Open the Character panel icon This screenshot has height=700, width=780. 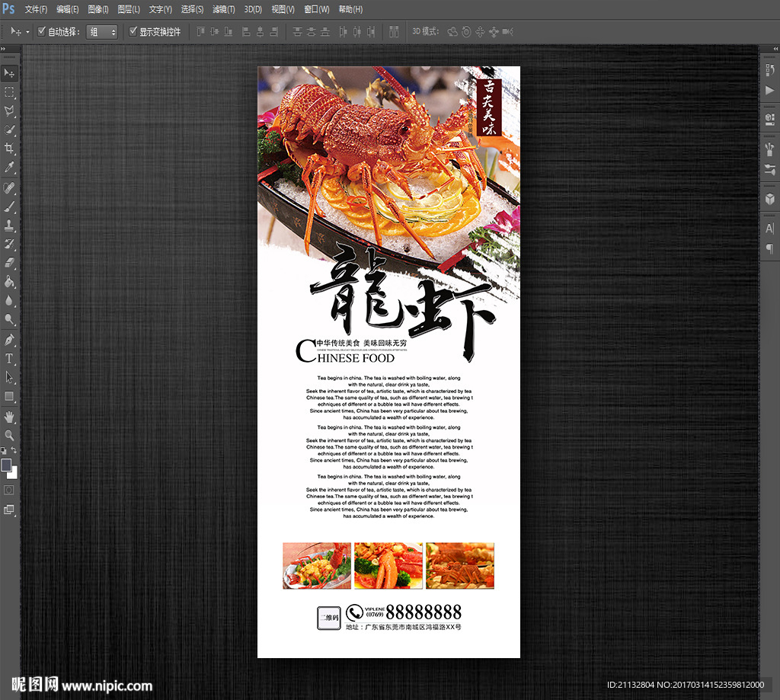point(769,229)
